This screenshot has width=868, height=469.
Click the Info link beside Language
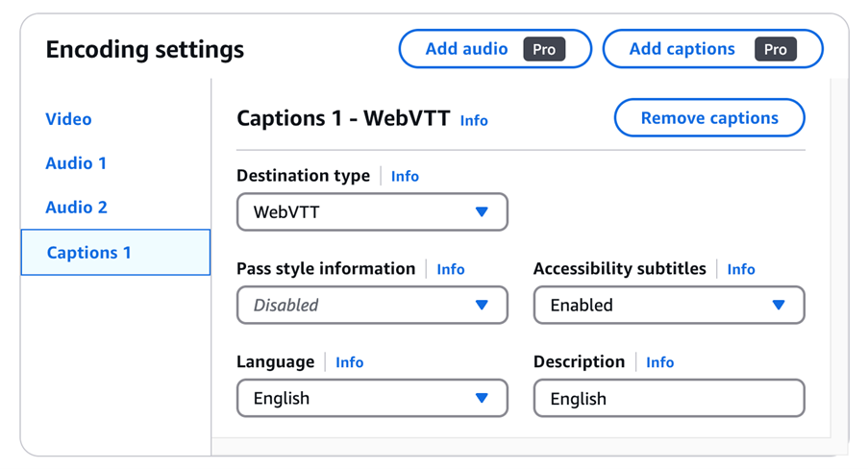pos(349,362)
